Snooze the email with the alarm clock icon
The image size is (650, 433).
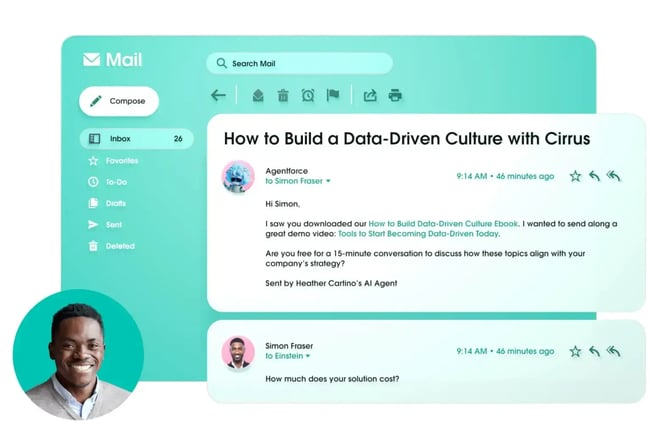[308, 96]
